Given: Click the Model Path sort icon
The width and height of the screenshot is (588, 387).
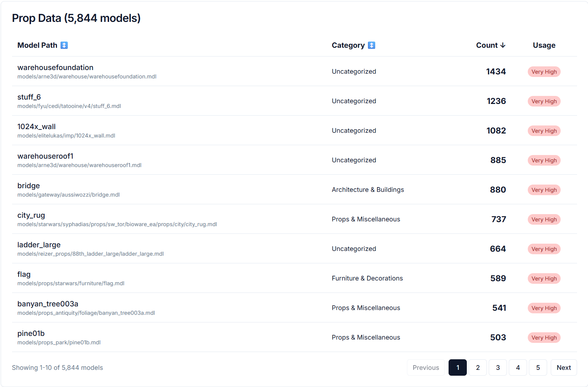Looking at the screenshot, I should (x=64, y=45).
